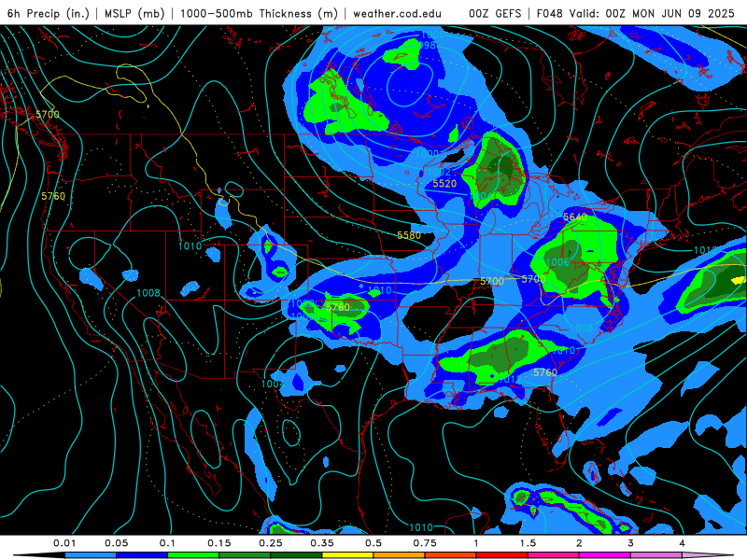This screenshot has height=560, width=747.
Task: Select the orange-red 0.75–1 legend swatch
Action: (451, 555)
